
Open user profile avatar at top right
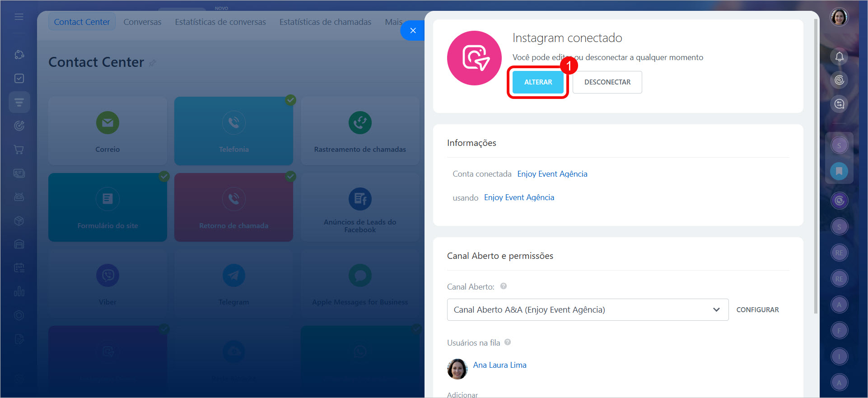coord(839,17)
